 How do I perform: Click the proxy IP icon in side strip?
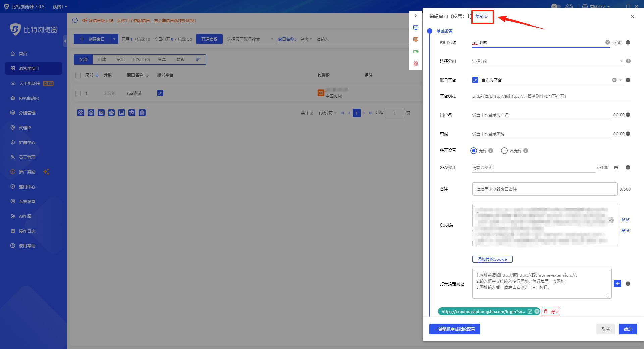click(416, 40)
